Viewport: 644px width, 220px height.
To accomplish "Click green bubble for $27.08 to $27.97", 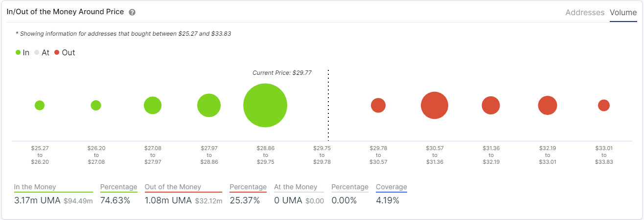I will click(x=153, y=105).
